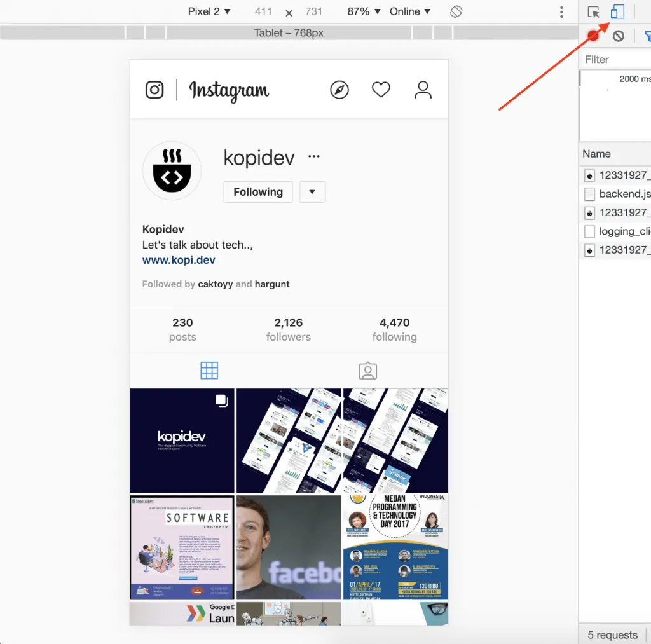The image size is (651, 644).
Task: Open the Profile person icon
Action: pyautogui.click(x=423, y=90)
